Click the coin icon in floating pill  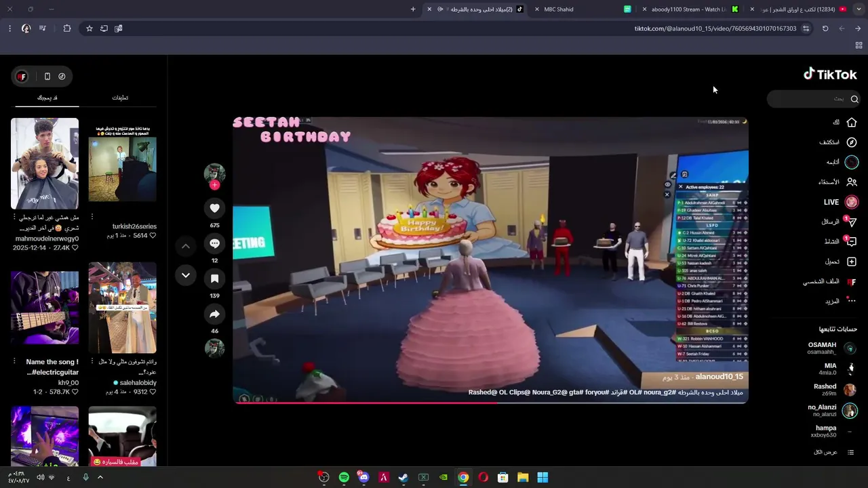(62, 77)
